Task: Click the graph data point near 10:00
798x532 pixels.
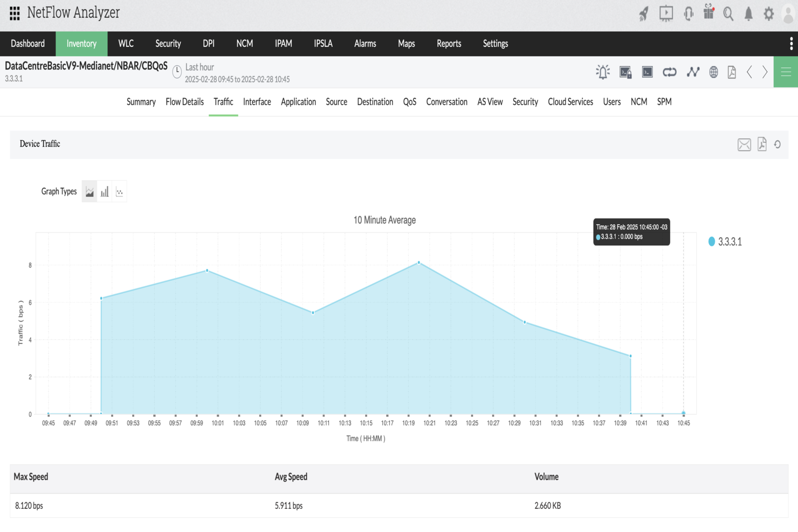Action: (207, 271)
